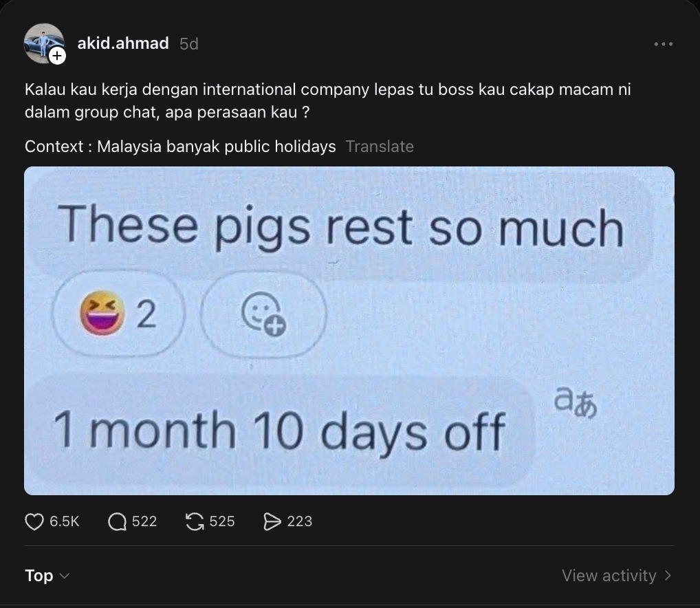Screen dimensions: 700x608
Task: Click the 5d post timestamp
Action: [188, 44]
